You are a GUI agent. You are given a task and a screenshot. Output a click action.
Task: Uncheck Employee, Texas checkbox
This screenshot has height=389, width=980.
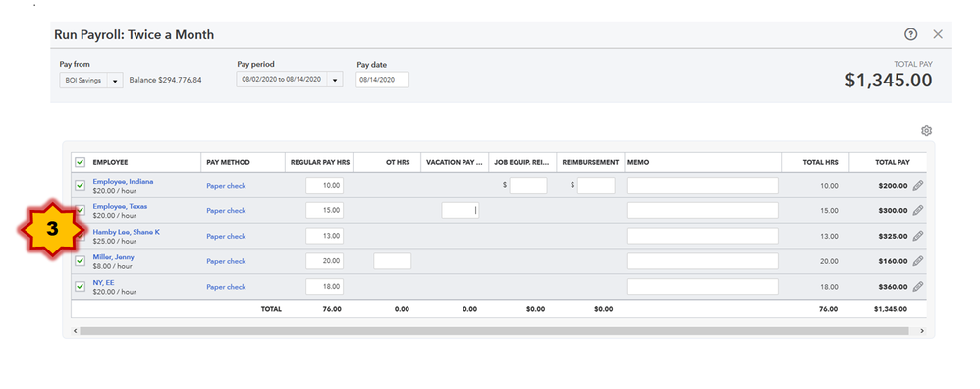80,210
